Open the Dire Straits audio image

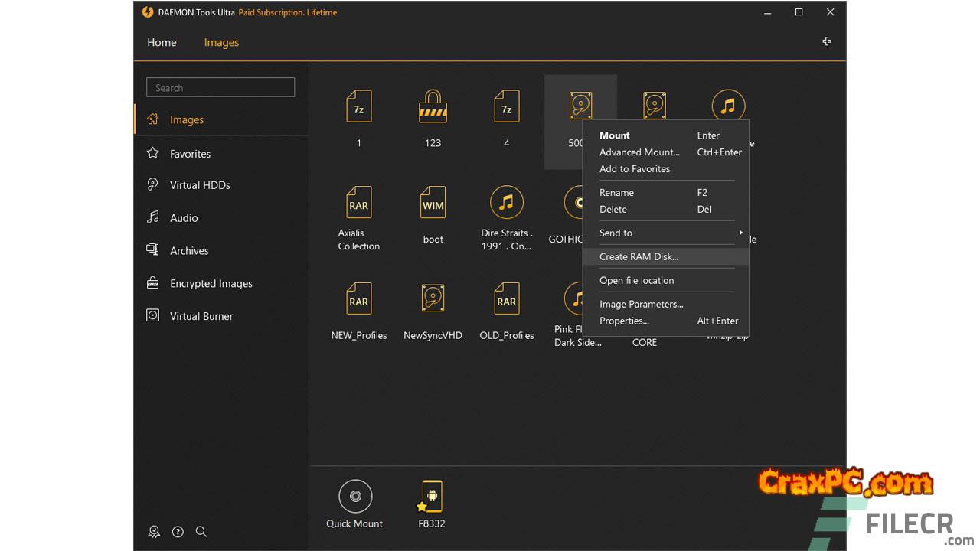click(506, 203)
